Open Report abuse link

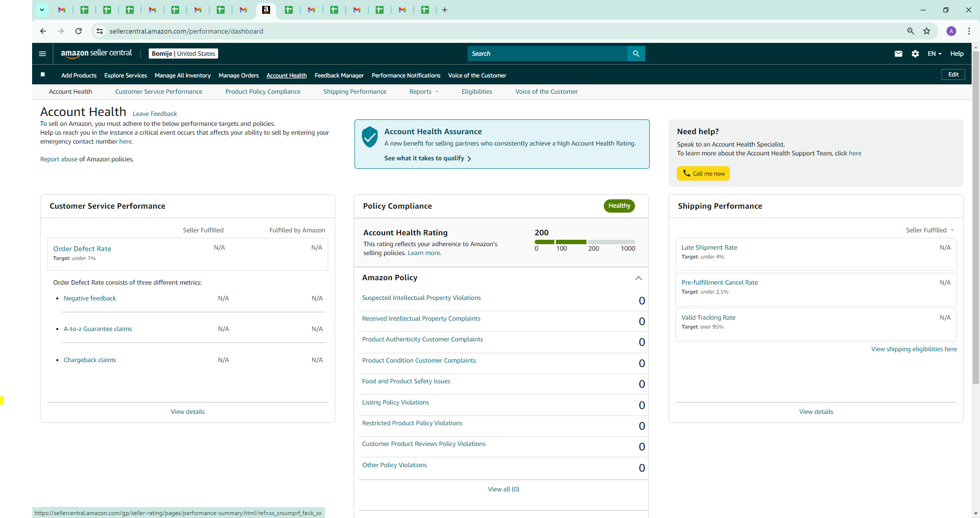click(59, 159)
